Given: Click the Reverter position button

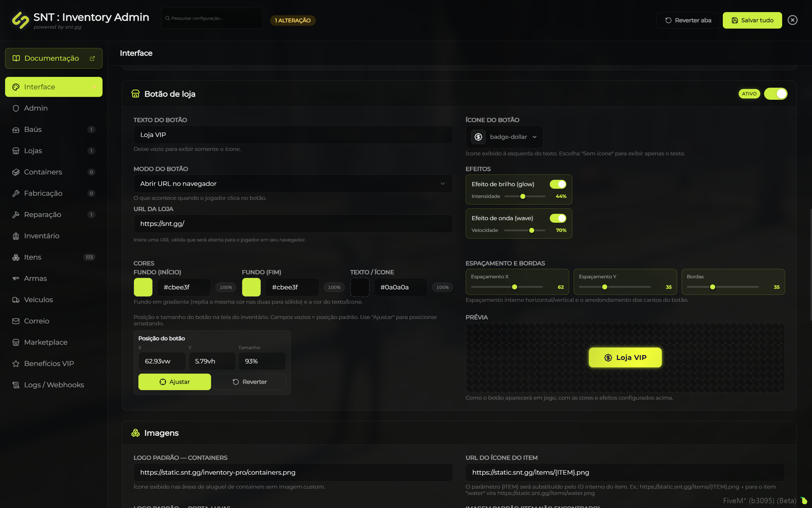Looking at the screenshot, I should point(250,382).
